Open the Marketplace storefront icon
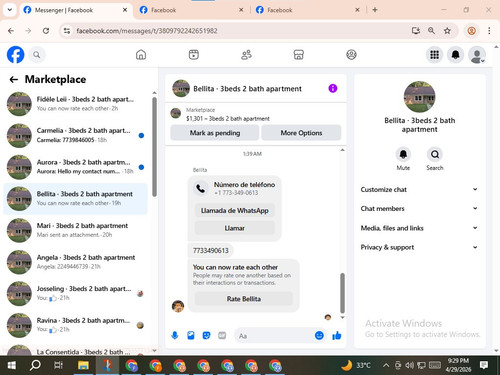This screenshot has height=375, width=500. point(298,55)
